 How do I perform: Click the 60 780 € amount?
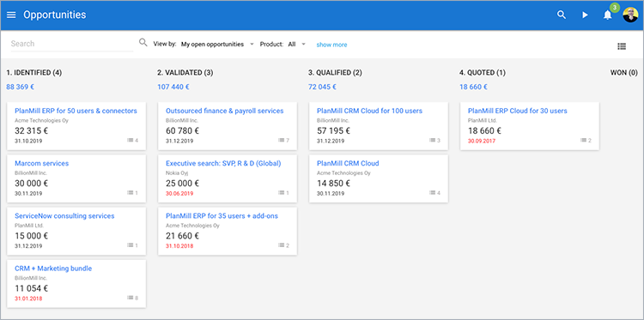[182, 131]
